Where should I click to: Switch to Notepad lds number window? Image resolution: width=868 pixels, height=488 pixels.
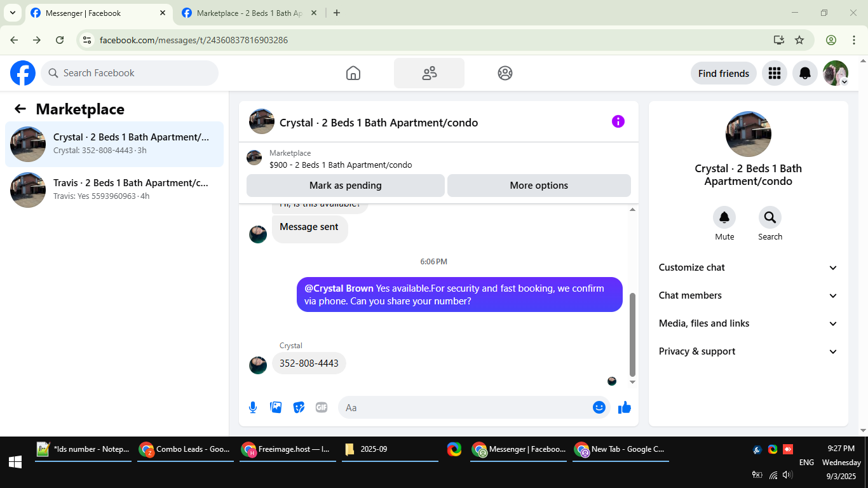pyautogui.click(x=83, y=449)
